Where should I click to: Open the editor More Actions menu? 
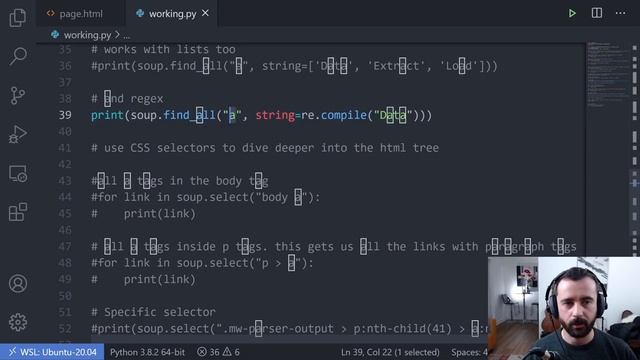pos(620,13)
